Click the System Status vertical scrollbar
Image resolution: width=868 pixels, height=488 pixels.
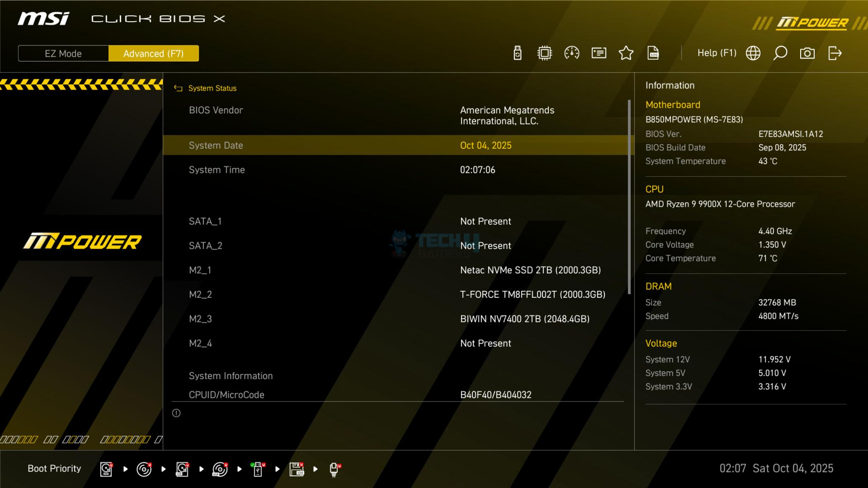pos(629,197)
